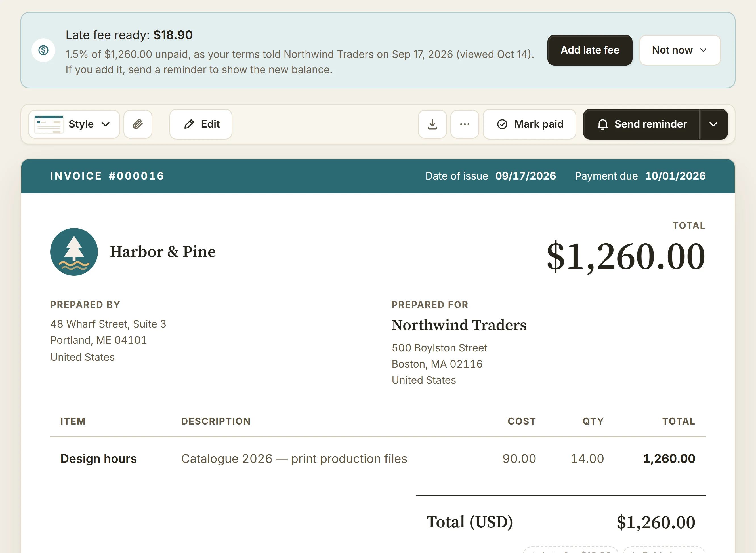Click the Harbor & Pine tree logo

tap(74, 252)
